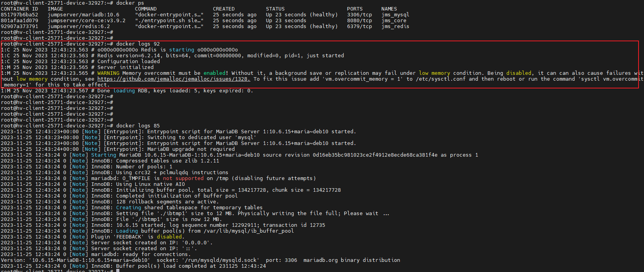Click the 'Server initialized' Redis log text
Image resolution: width=644 pixels, height=272 pixels.
[126, 67]
